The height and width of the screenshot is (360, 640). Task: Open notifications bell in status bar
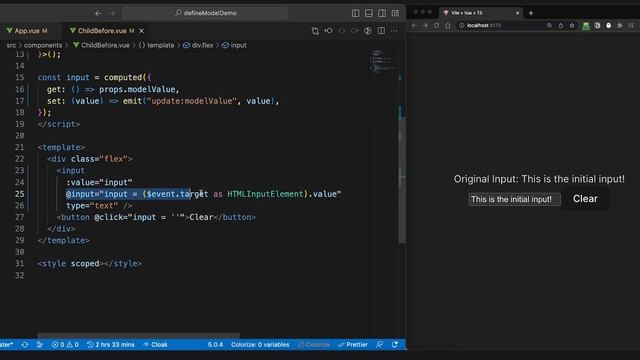(395, 344)
